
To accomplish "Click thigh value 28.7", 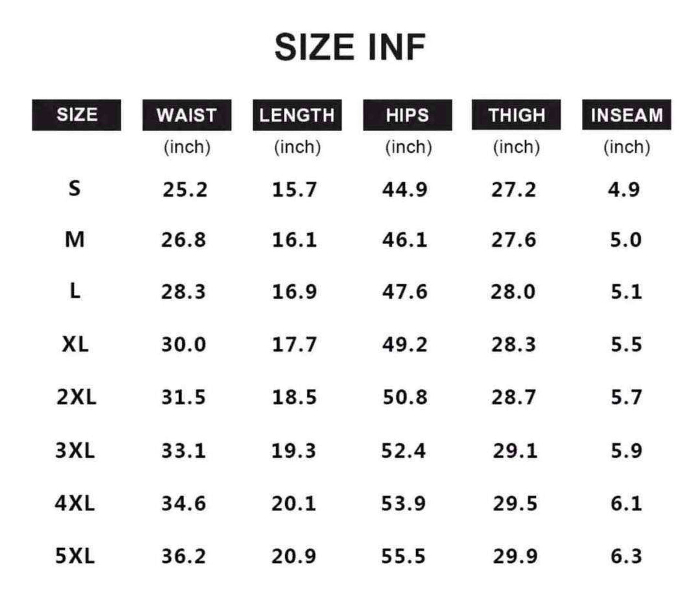I will (514, 397).
